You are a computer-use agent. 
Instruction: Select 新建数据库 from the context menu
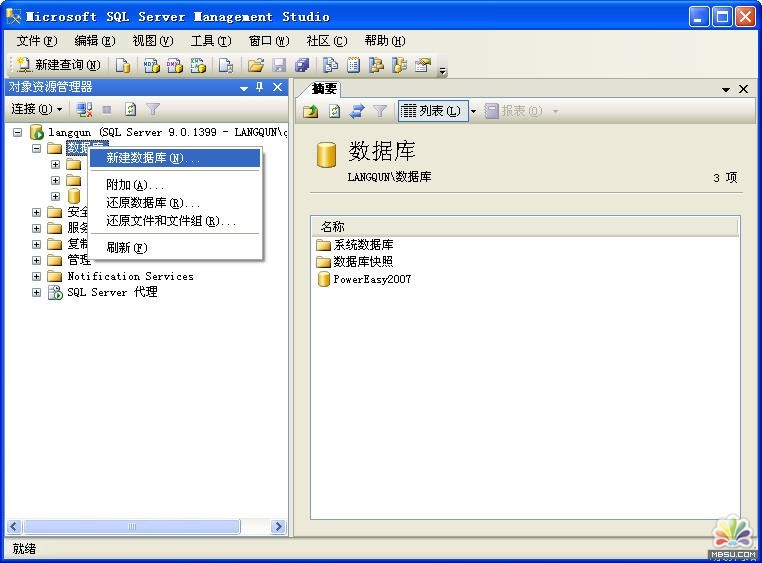click(152, 158)
